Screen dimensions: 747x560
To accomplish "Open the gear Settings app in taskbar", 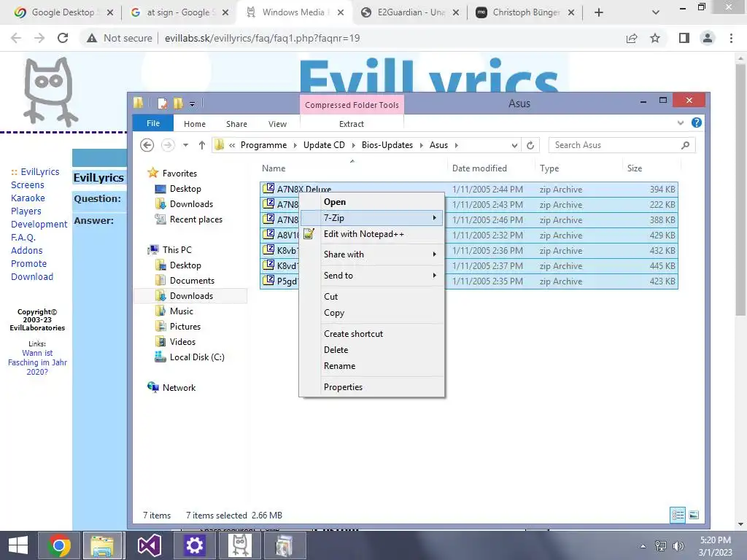I will (x=194, y=545).
